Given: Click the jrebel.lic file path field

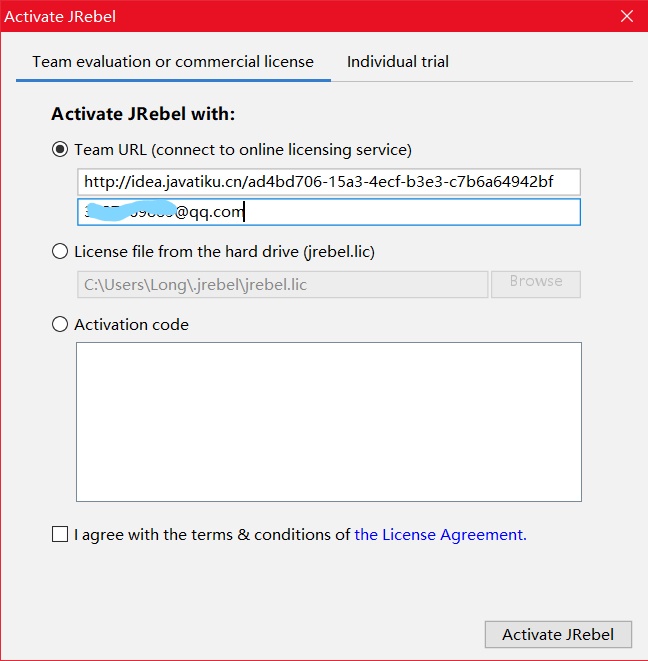Looking at the screenshot, I should [x=282, y=285].
